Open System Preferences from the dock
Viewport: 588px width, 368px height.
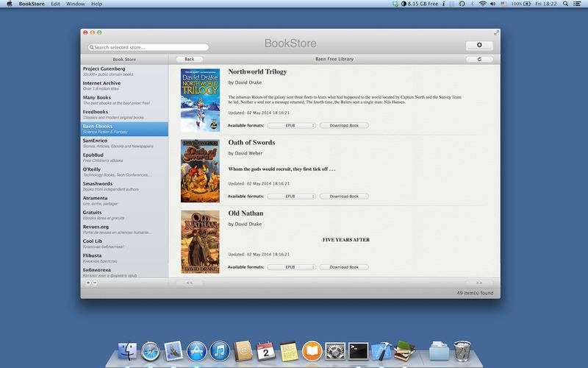coord(335,352)
